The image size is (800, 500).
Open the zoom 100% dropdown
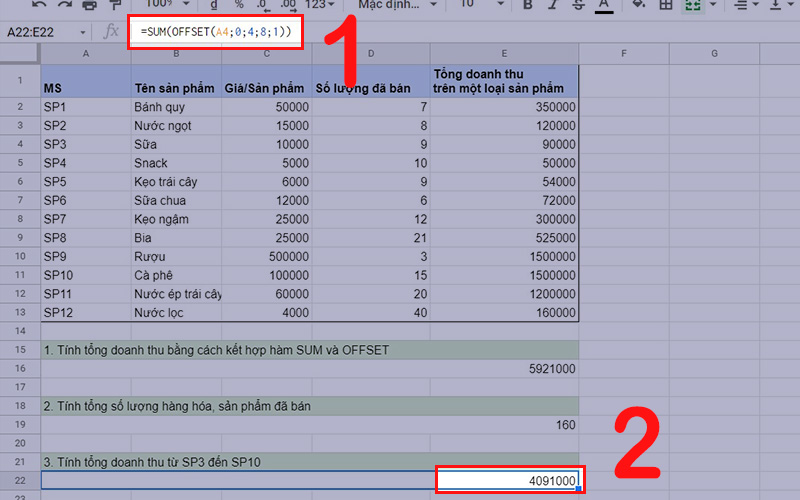[168, 4]
